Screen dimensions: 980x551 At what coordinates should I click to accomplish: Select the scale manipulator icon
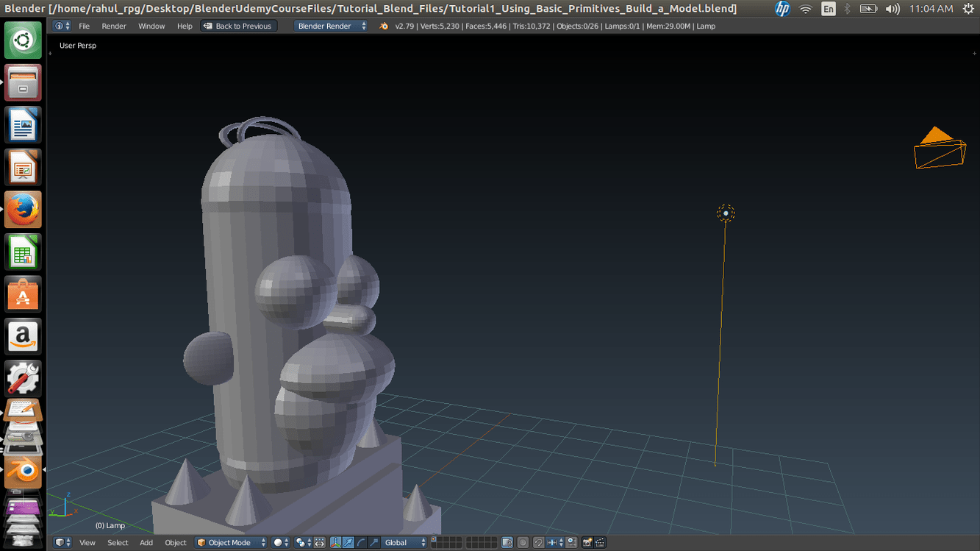(373, 542)
